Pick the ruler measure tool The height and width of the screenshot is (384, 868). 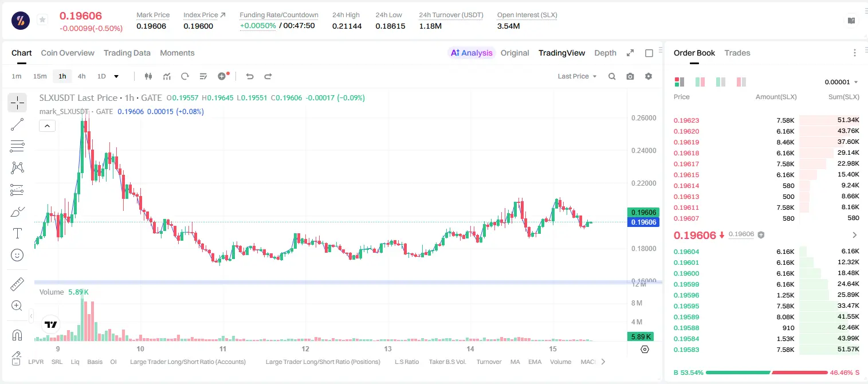[17, 284]
